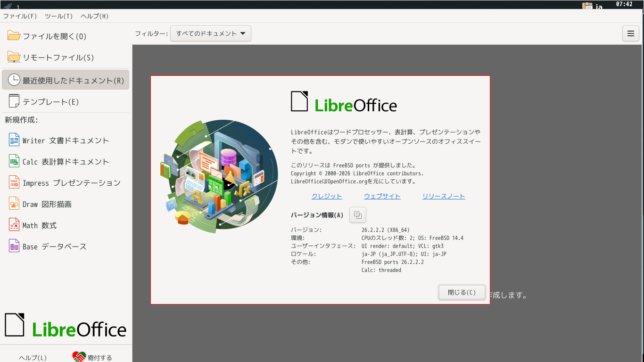Close the dialog with 閉じる(C)

point(462,292)
